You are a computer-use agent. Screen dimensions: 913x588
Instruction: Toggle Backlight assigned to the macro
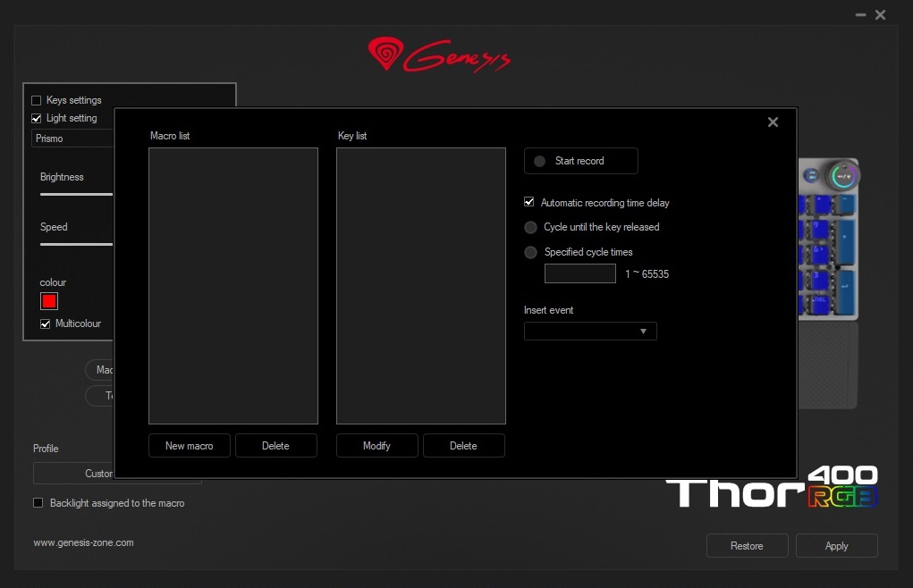pyautogui.click(x=38, y=503)
